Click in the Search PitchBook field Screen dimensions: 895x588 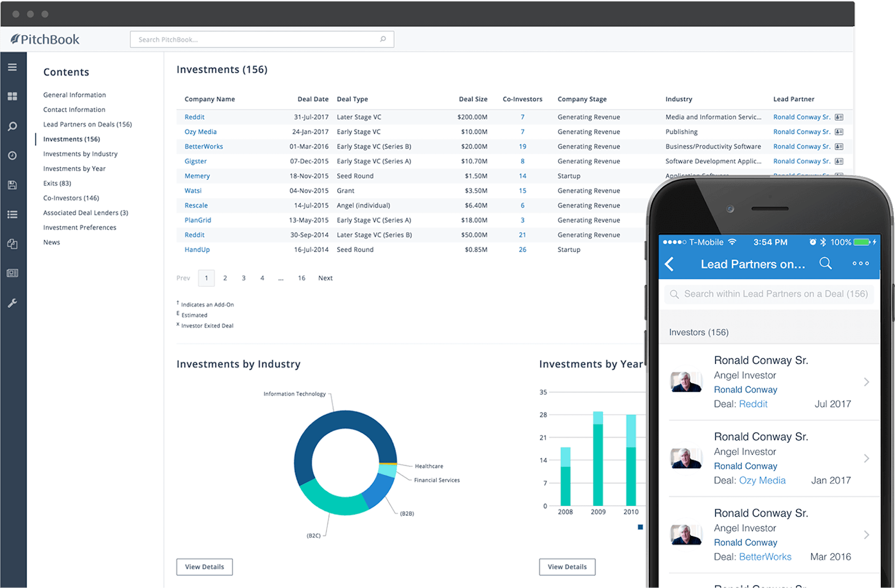tap(262, 39)
